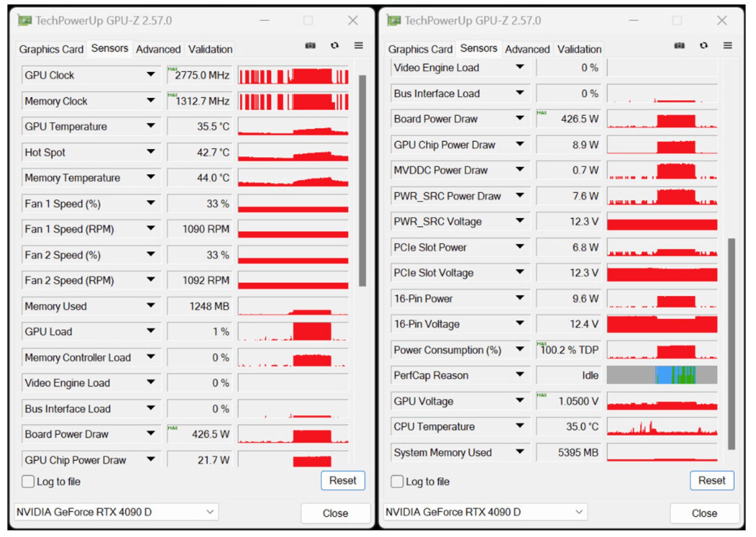
Task: Click Close button in right window
Action: pos(704,513)
